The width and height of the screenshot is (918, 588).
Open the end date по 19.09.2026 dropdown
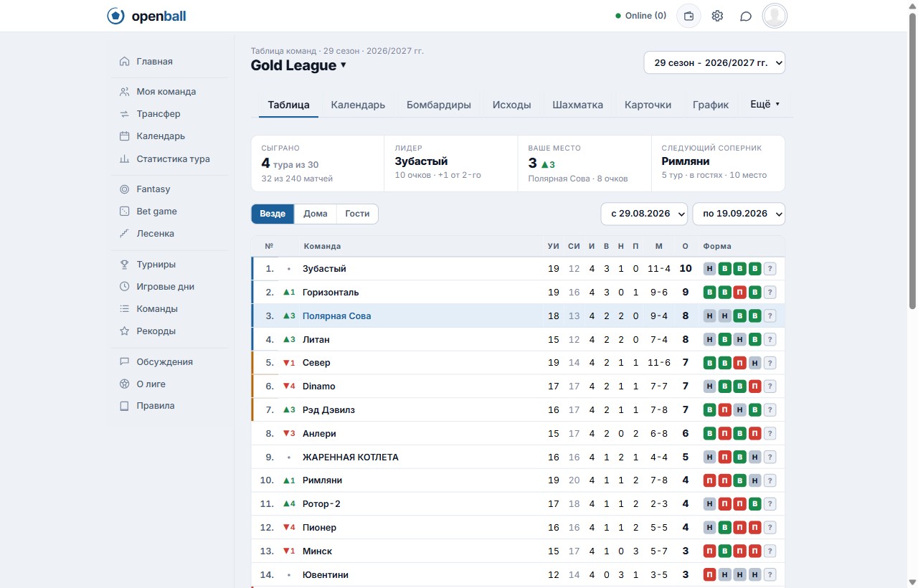739,214
